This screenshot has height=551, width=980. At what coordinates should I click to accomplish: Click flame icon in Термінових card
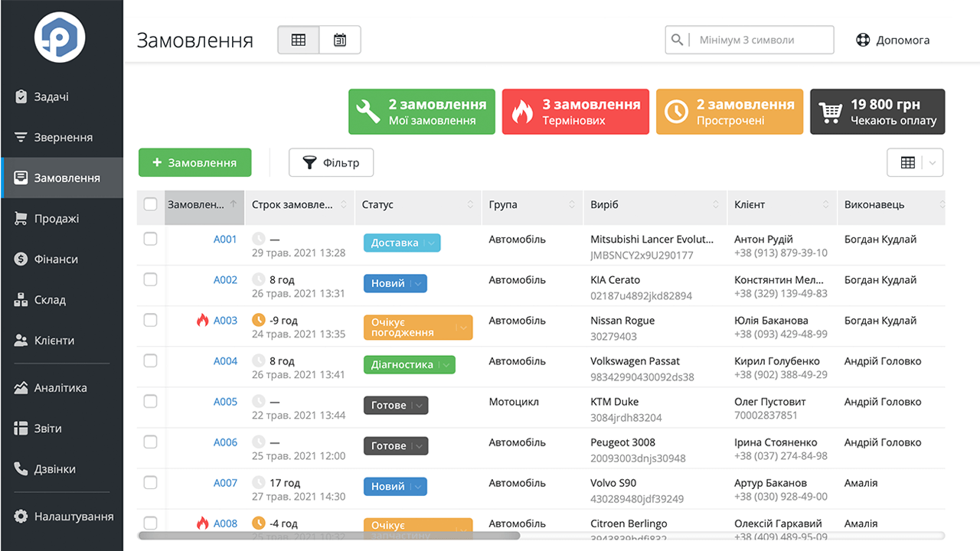click(x=522, y=112)
